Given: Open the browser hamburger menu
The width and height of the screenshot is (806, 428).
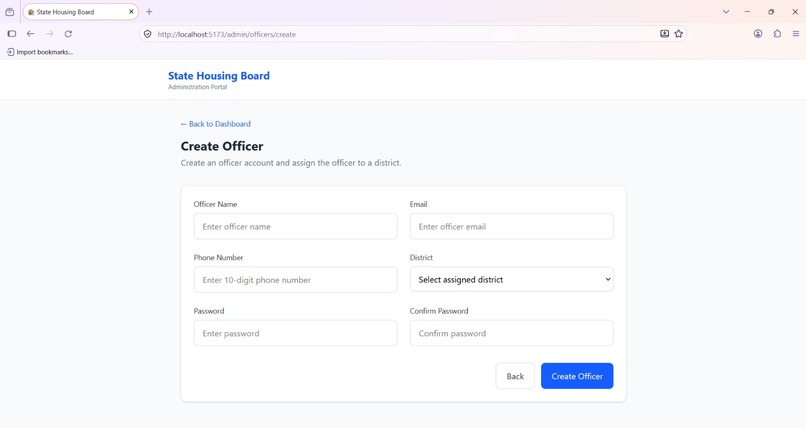Looking at the screenshot, I should tap(796, 34).
